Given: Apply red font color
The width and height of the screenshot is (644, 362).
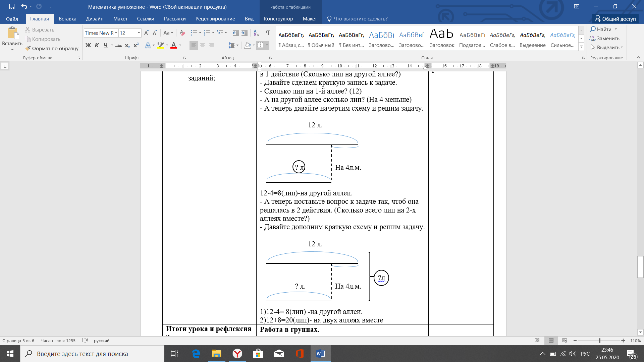Looking at the screenshot, I should (x=174, y=45).
